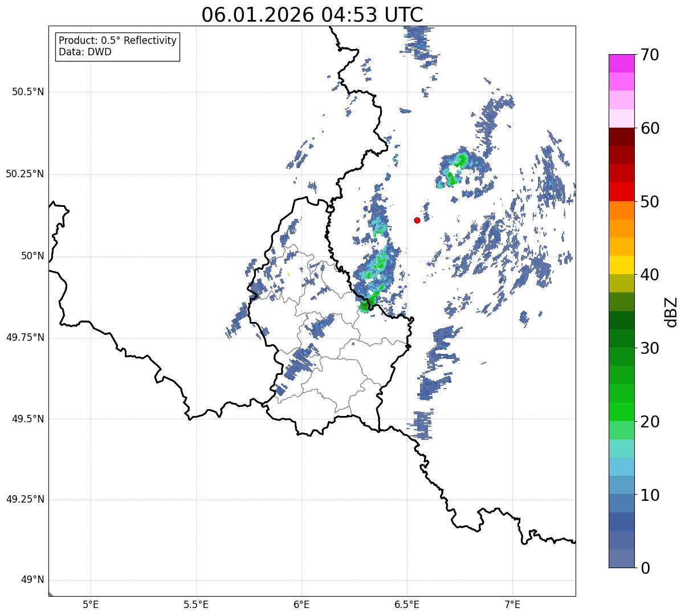
Task: Click the colorbar tick label 10
Action: point(650,495)
